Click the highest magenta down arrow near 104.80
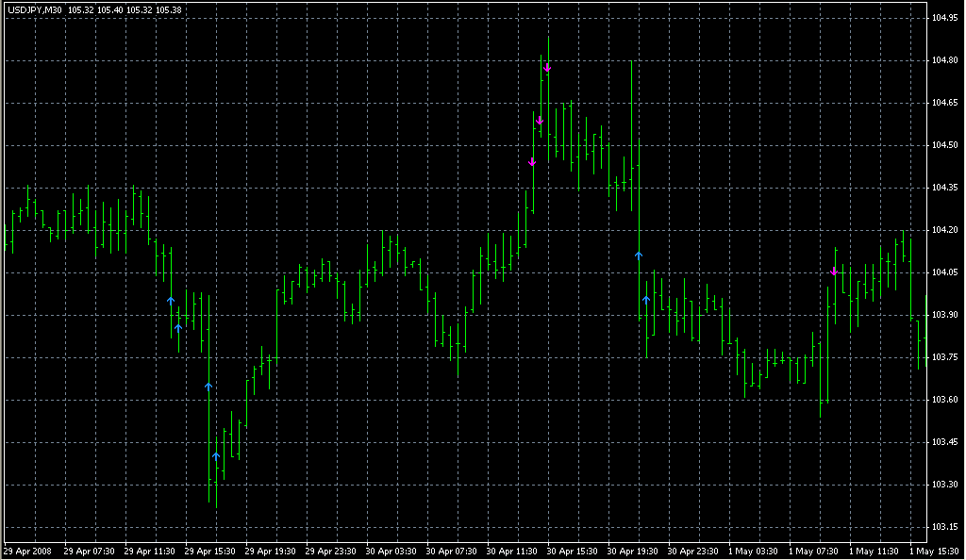This screenshot has height=560, width=966. click(547, 68)
